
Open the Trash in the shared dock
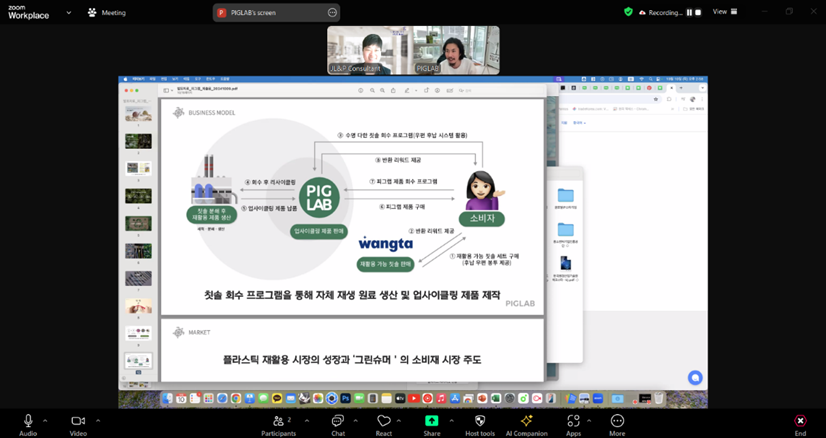coord(658,398)
